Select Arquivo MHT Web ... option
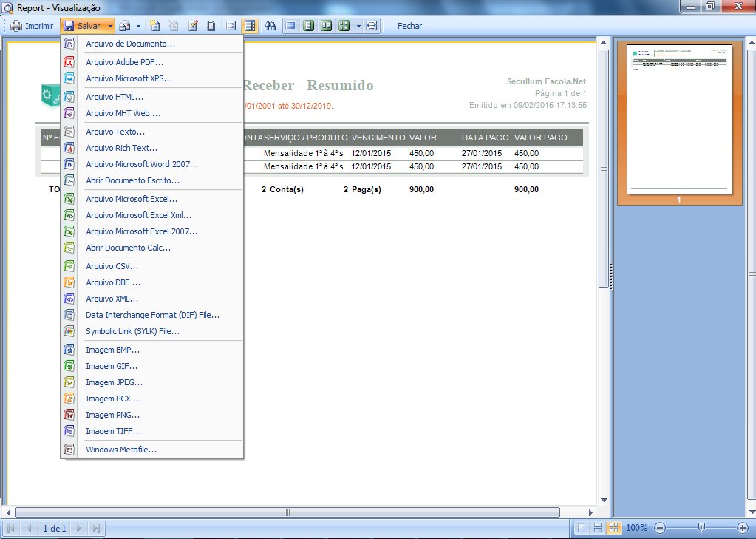Viewport: 756px width, 539px height. pos(152,113)
